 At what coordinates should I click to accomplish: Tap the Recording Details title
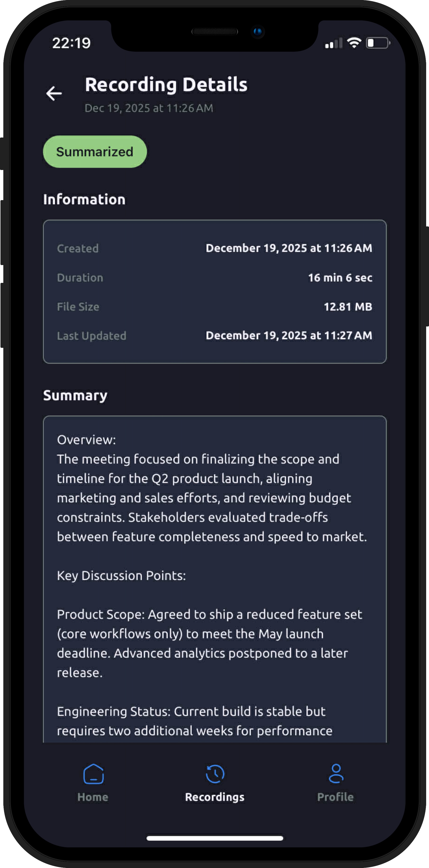point(166,85)
